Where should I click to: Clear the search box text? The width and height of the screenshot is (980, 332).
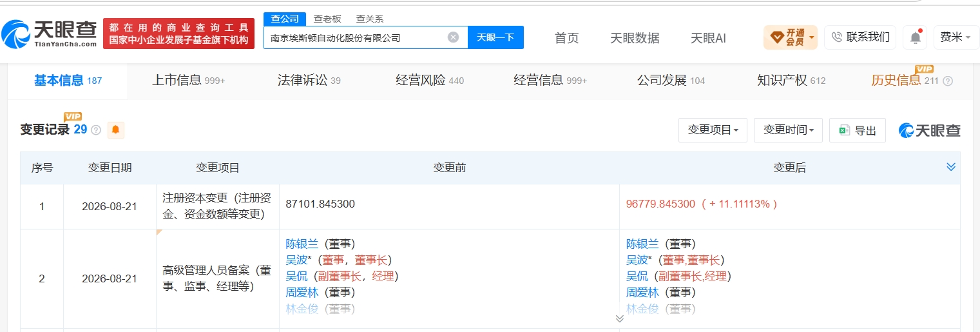(453, 37)
